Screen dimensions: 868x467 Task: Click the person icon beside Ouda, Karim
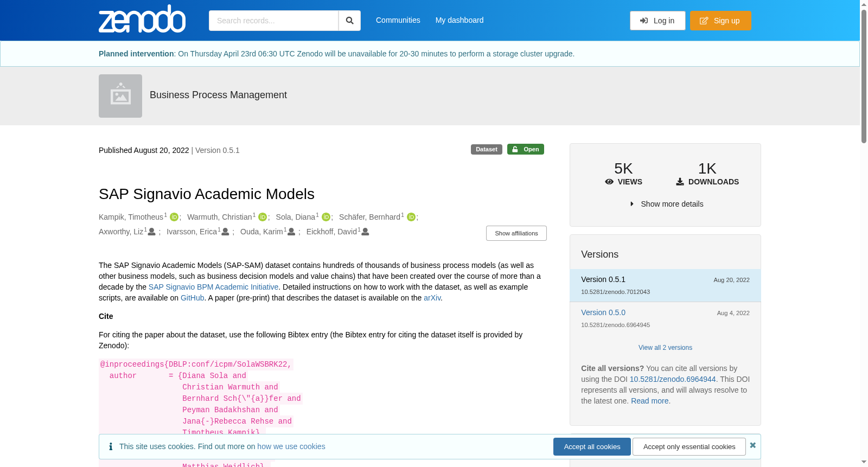[x=291, y=232]
